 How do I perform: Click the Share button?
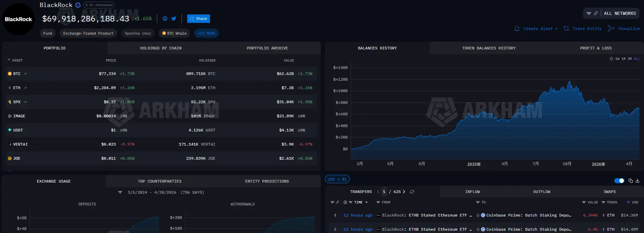199,19
